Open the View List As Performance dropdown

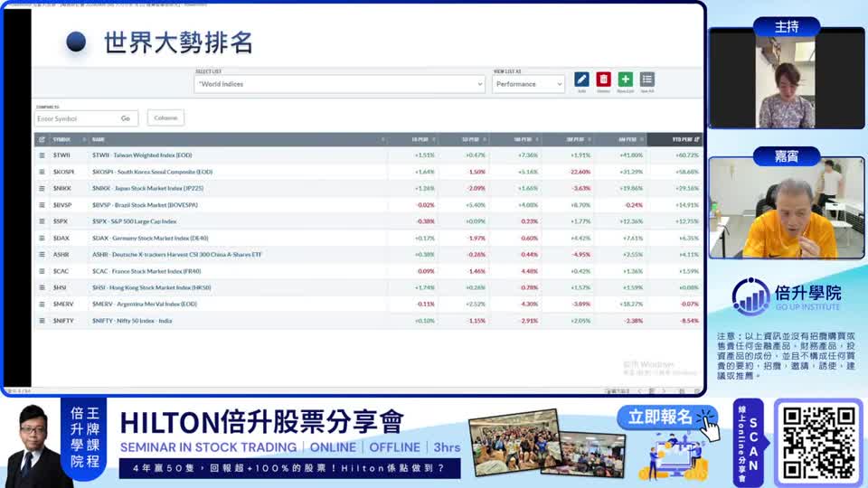[528, 84]
